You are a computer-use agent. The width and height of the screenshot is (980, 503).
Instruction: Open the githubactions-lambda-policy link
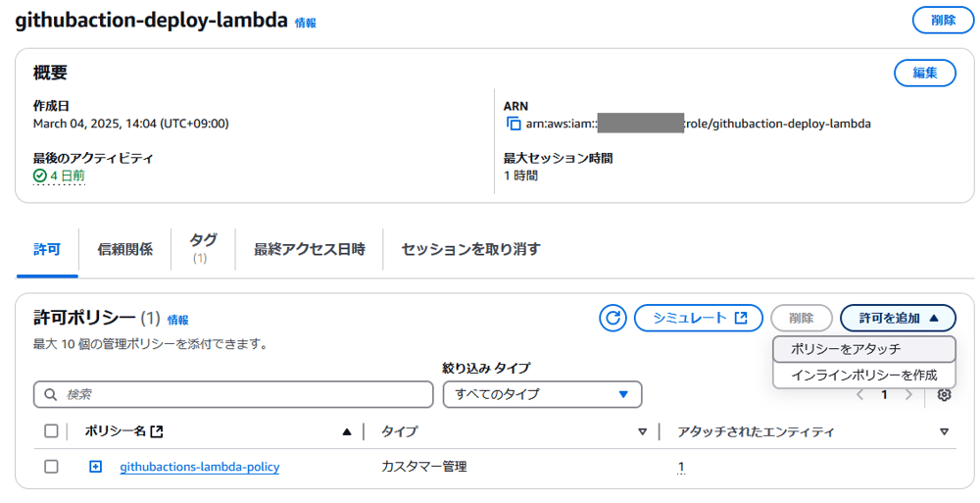click(199, 467)
